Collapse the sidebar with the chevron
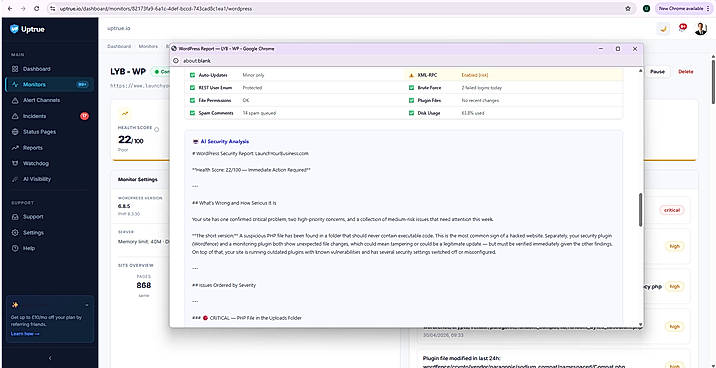The width and height of the screenshot is (716, 368). 50,358
